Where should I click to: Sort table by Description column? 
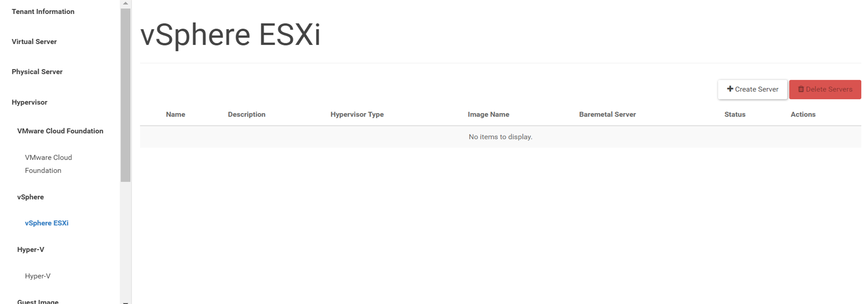(246, 115)
